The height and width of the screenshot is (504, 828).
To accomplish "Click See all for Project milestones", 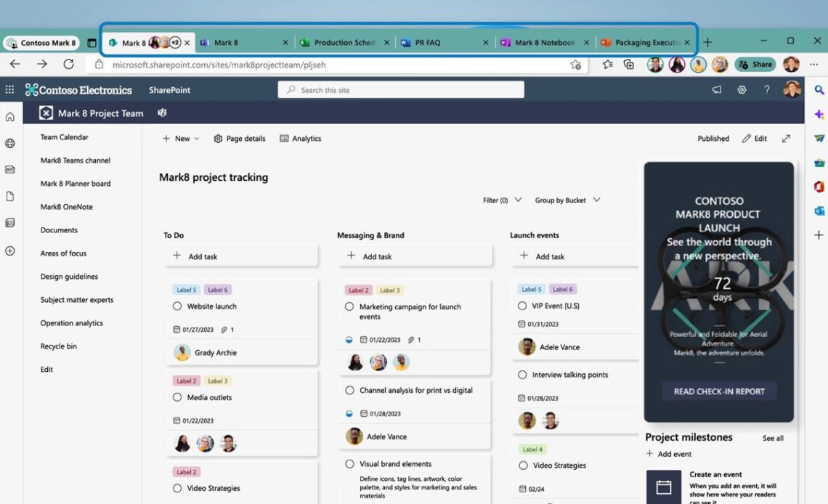I will [x=773, y=438].
